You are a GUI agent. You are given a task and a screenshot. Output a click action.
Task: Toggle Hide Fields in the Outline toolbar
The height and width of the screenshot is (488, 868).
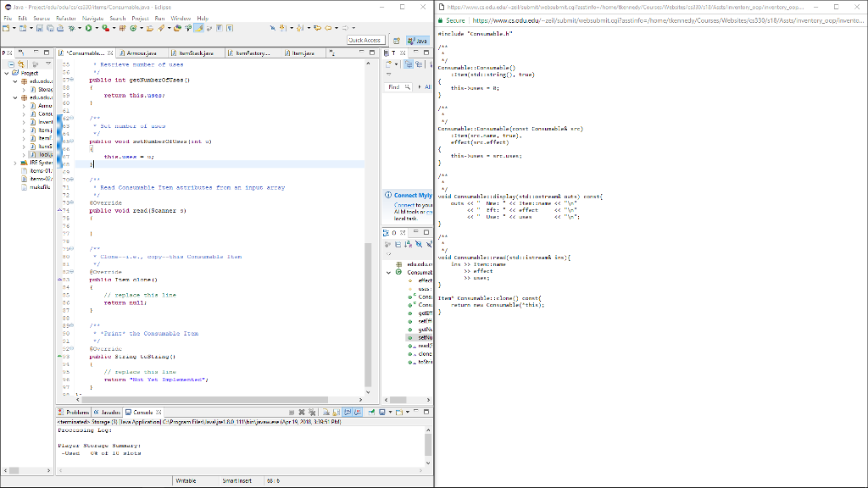click(419, 244)
